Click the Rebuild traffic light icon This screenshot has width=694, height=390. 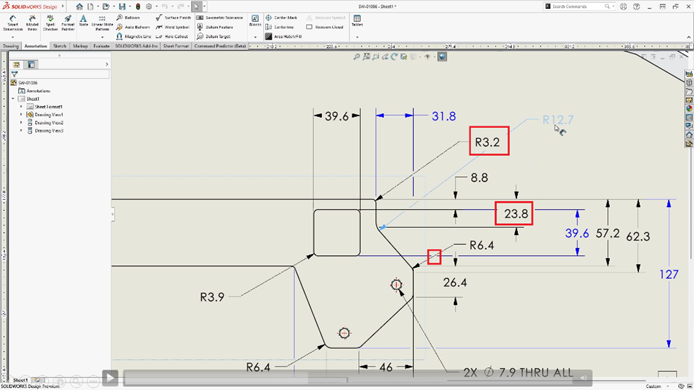(138, 6)
